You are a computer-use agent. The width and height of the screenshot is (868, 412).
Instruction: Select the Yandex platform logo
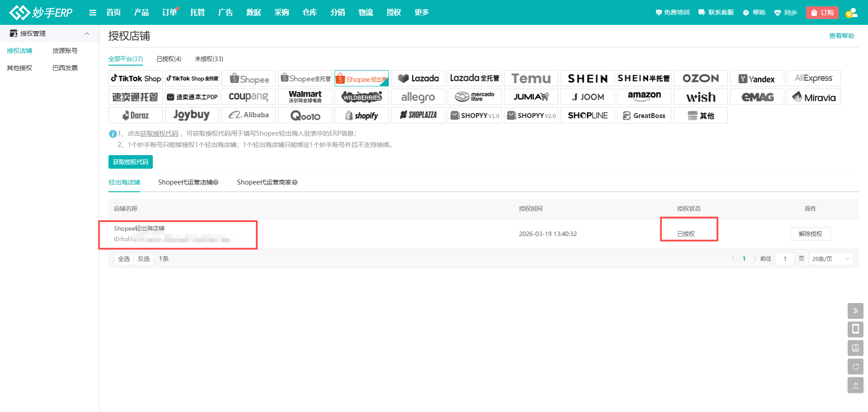pos(757,78)
